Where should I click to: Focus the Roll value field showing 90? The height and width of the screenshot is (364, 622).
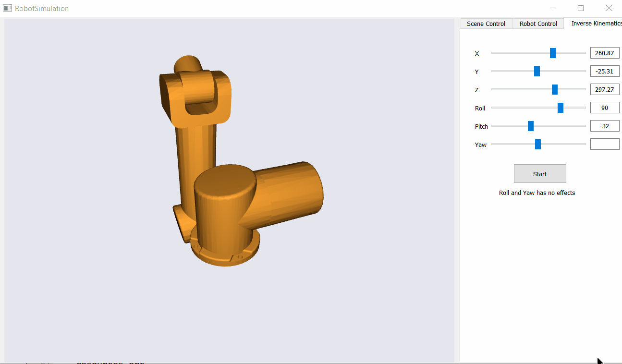(x=605, y=108)
